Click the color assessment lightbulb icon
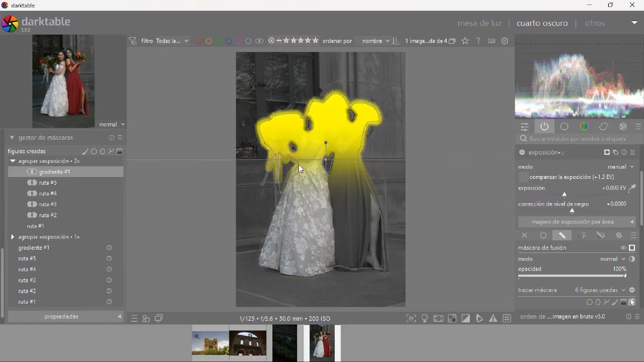Viewport: 644px width, 362px height. 425,319
